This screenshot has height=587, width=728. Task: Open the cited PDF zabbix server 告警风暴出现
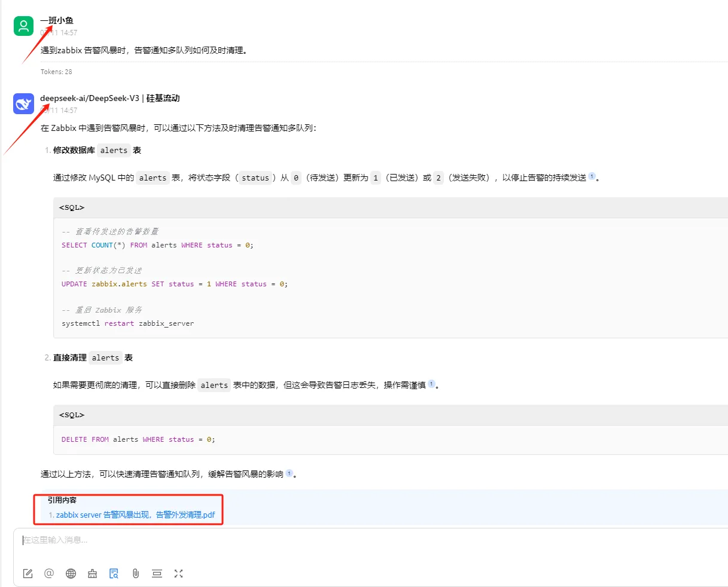[x=135, y=515]
